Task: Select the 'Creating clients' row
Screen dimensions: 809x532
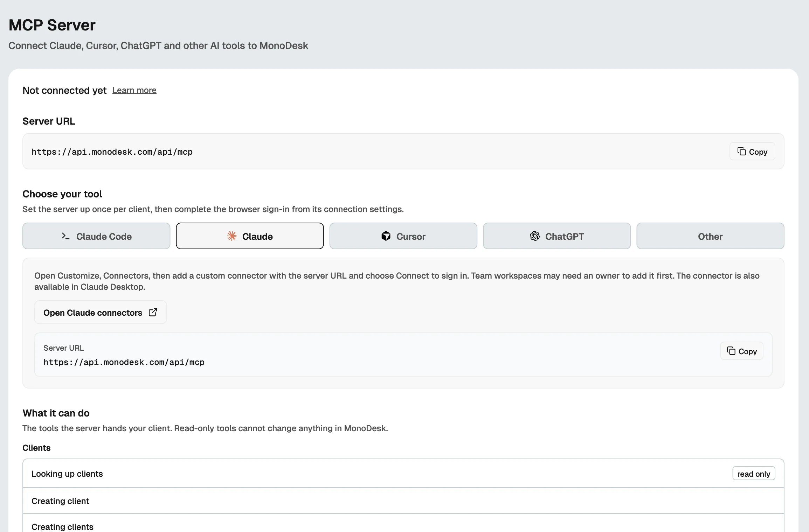Action: pos(403,524)
